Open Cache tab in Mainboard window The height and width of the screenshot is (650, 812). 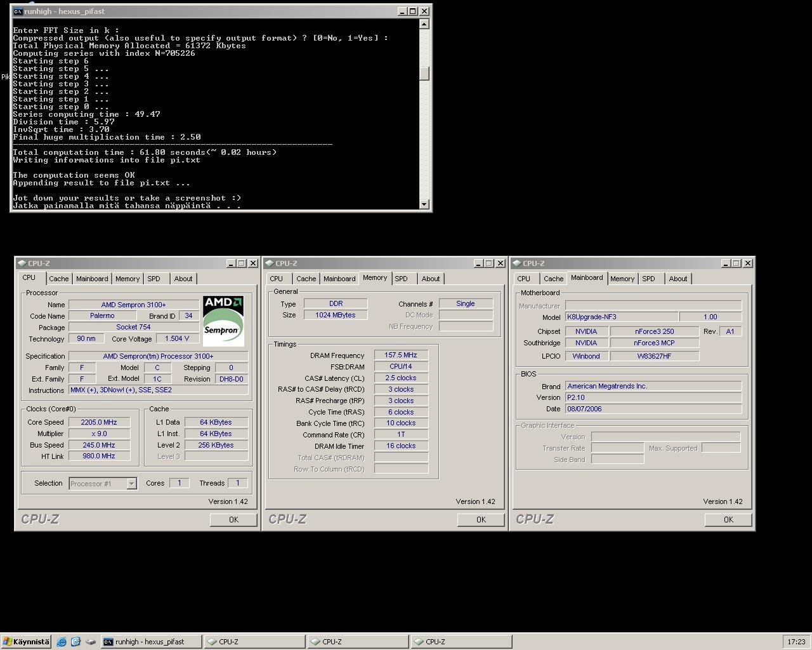click(554, 279)
